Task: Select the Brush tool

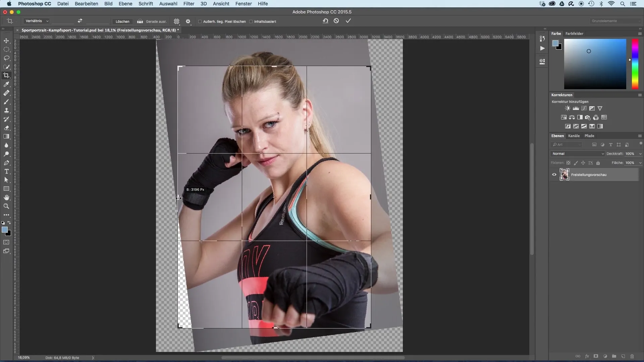Action: 6,102
